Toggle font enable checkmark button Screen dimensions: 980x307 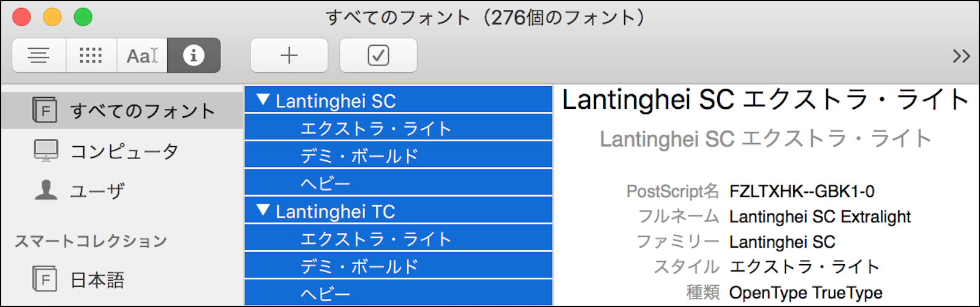[378, 56]
